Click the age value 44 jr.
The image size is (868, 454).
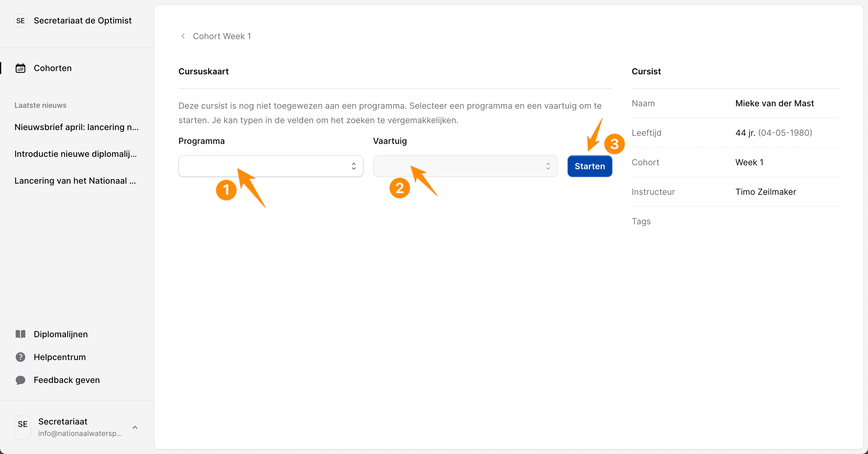tap(745, 132)
